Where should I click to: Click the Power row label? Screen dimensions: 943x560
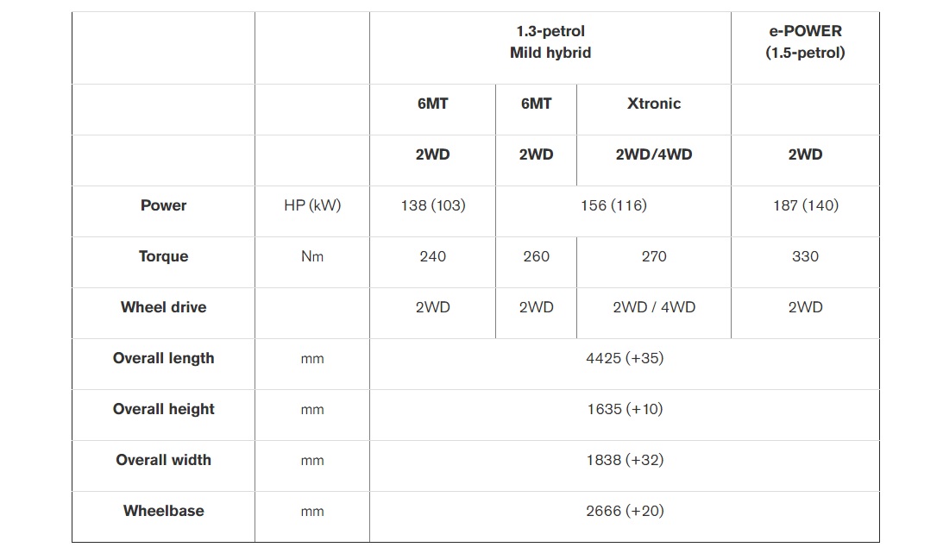[164, 205]
